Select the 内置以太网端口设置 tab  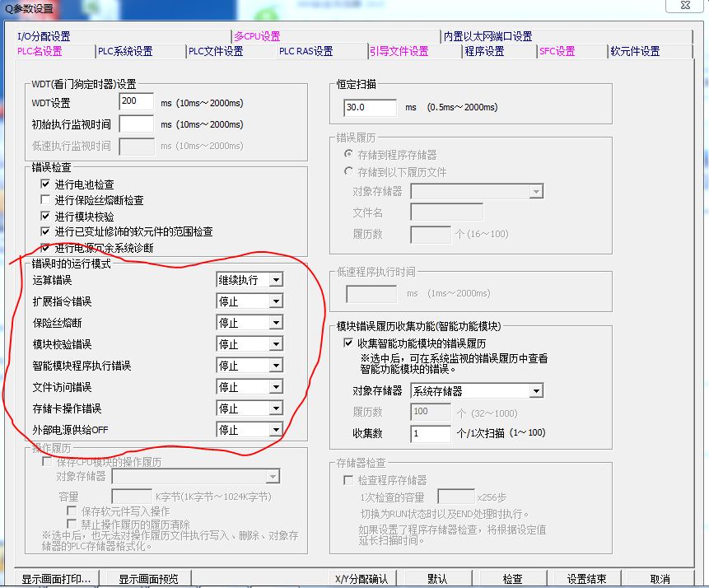pyautogui.click(x=487, y=36)
